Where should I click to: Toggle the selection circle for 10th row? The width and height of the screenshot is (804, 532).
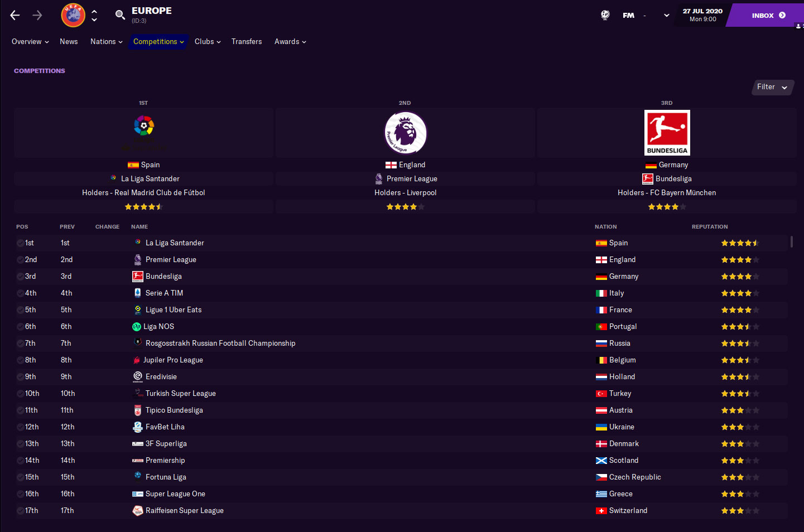(20, 394)
